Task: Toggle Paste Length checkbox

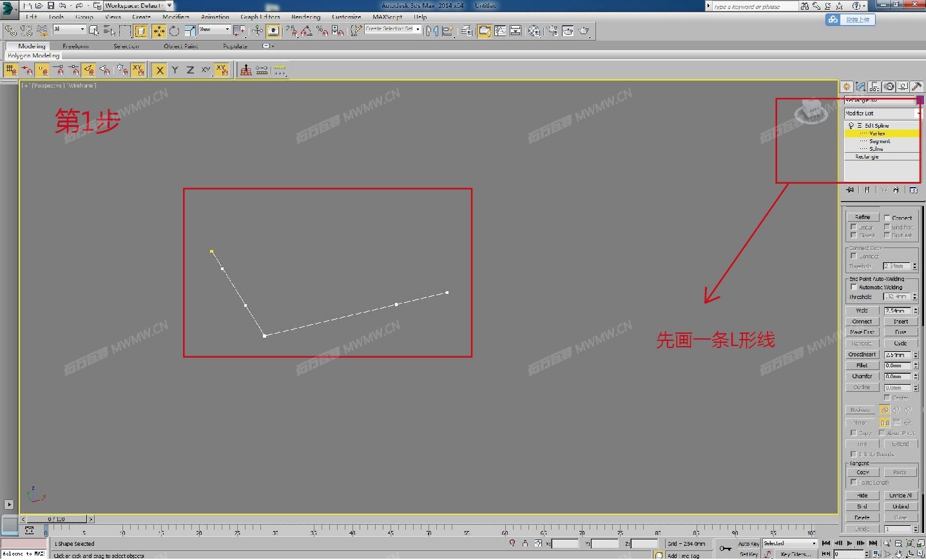Action: (x=853, y=482)
